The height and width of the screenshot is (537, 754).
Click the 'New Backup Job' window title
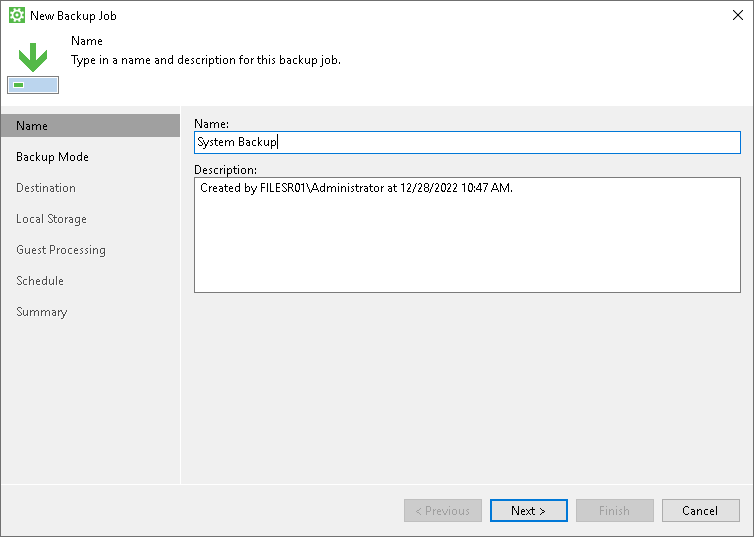coord(73,16)
